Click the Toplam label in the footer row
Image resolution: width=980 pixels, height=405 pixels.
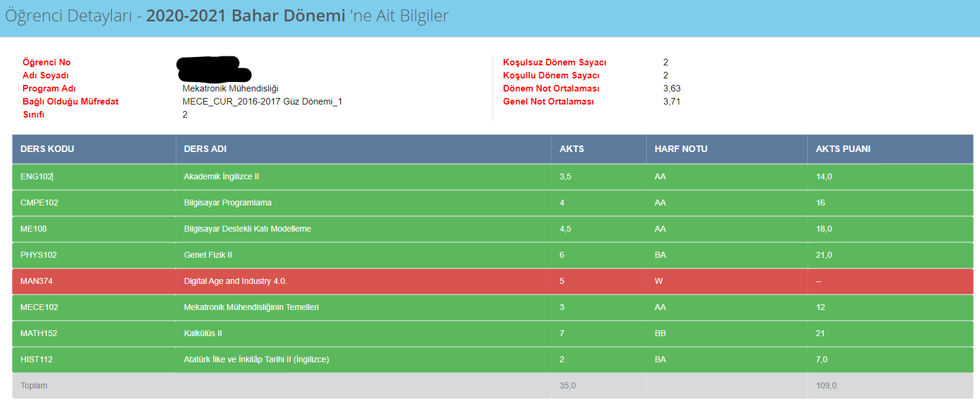34,385
